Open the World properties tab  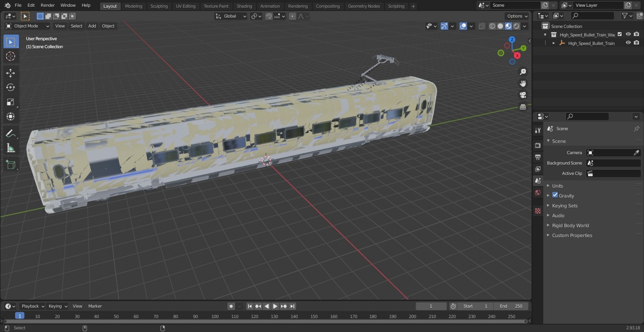538,193
